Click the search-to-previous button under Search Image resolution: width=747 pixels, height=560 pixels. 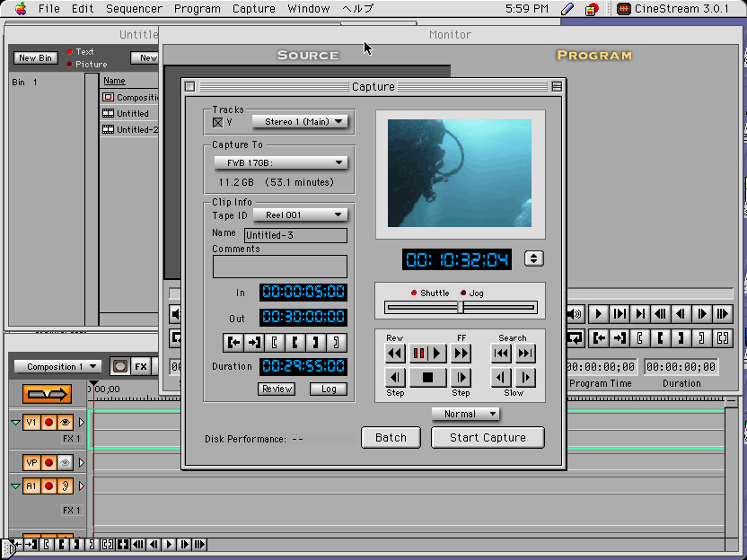coord(501,354)
